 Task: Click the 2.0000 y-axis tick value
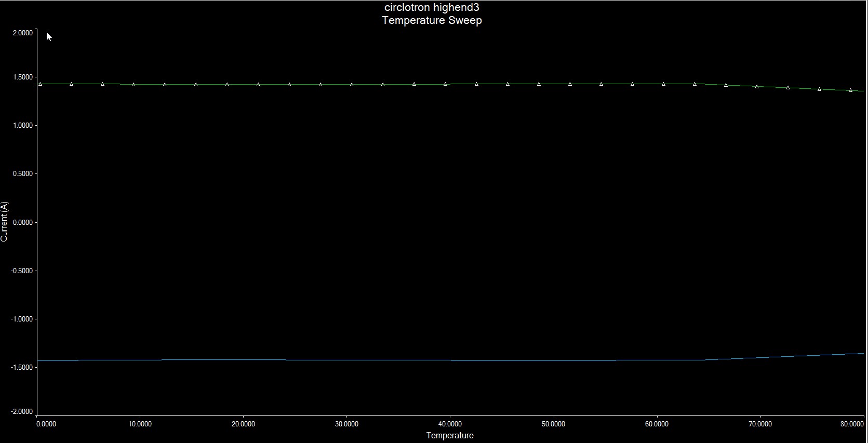[x=22, y=33]
